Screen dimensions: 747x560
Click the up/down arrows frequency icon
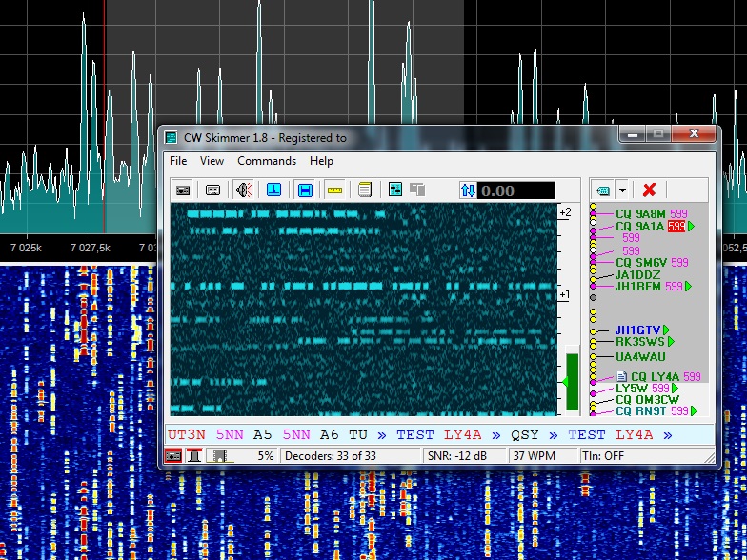coord(468,190)
